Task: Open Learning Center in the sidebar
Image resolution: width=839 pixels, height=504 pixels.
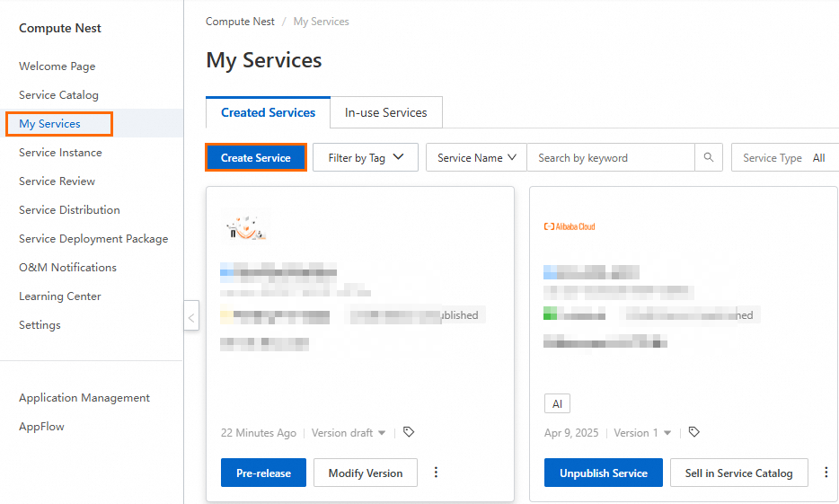Action: click(60, 296)
